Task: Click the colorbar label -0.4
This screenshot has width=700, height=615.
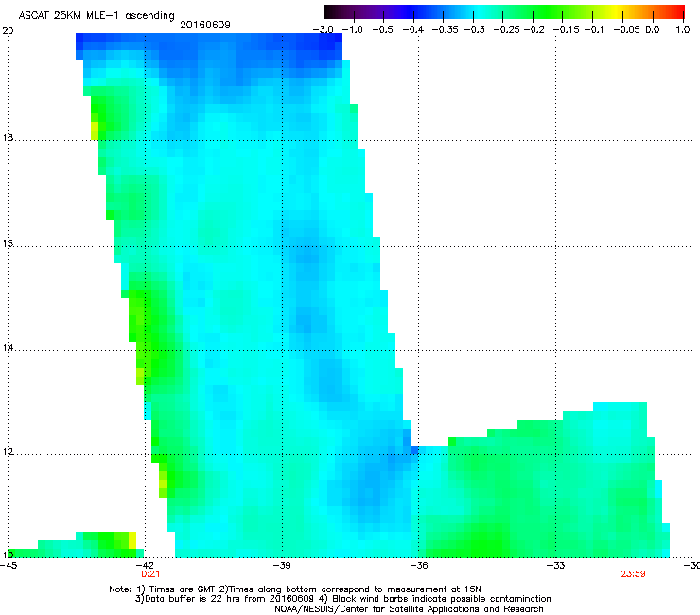Action: click(x=413, y=30)
